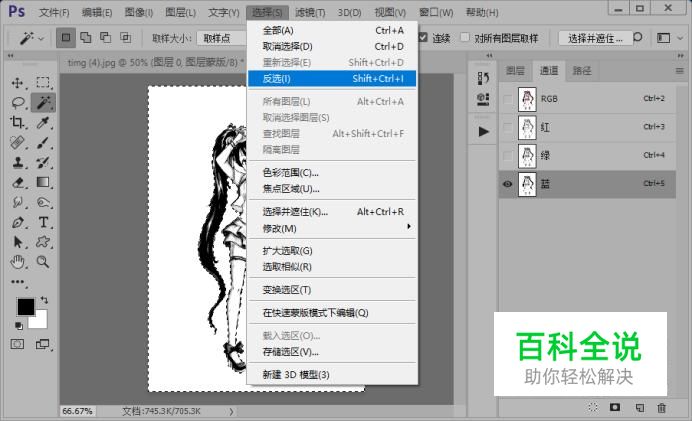Delete current channel trash icon

[662, 407]
